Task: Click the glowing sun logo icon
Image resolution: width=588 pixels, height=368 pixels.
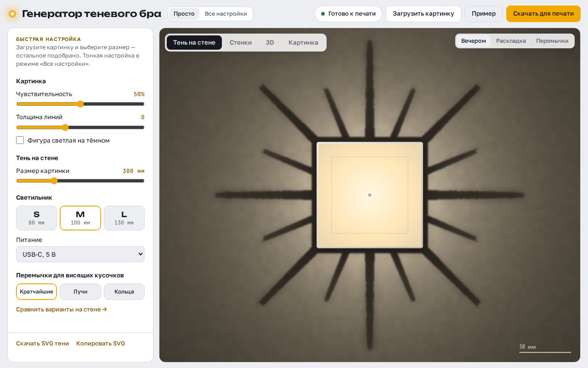Action: tap(12, 14)
